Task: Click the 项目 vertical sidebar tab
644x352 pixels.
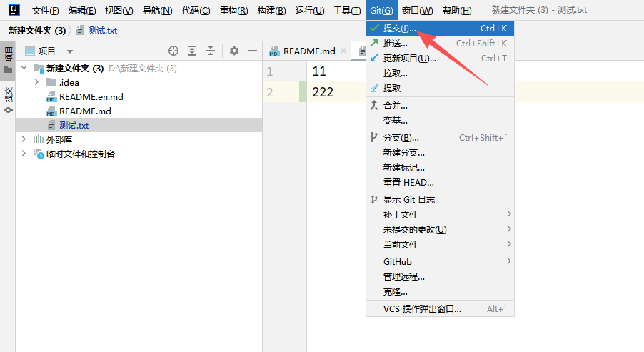Action: coord(8,59)
